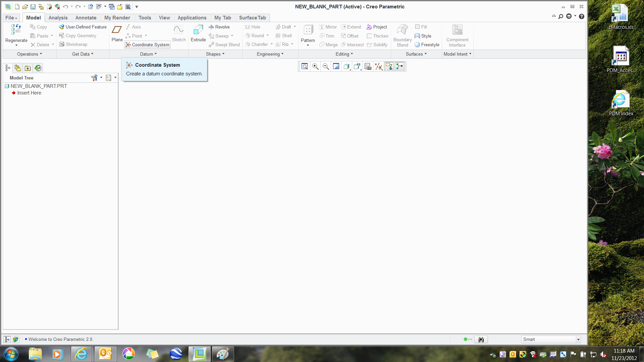644x362 pixels.
Task: Expand the Engineering group dropdown
Action: click(270, 54)
